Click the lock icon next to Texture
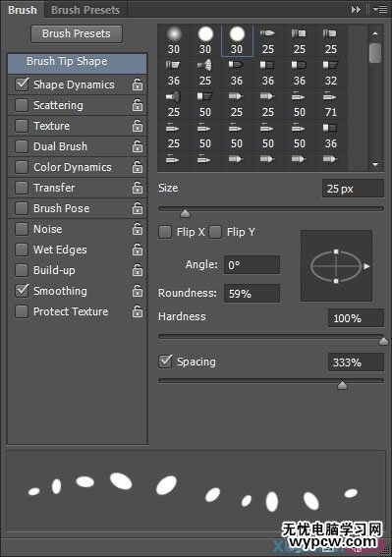Viewport: 392px width, 557px height. [x=138, y=126]
